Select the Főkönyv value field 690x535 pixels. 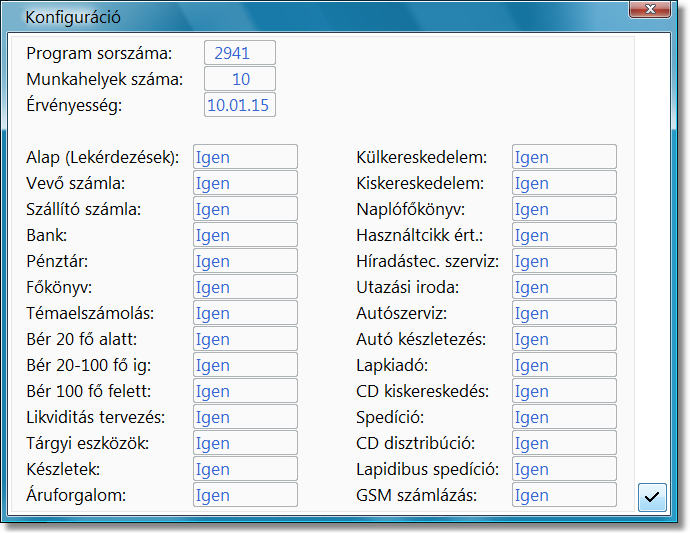pyautogui.click(x=245, y=286)
